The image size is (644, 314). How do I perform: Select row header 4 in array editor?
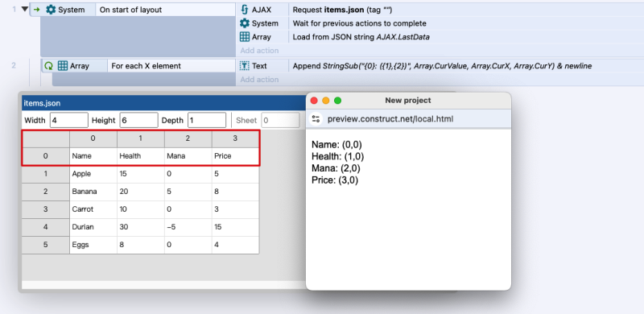pos(46,227)
